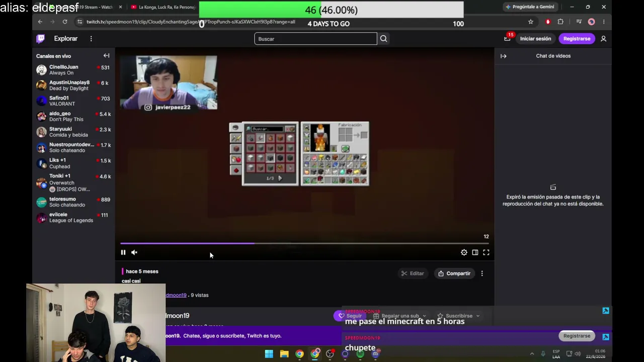Select the VALORANT category text

62,104
